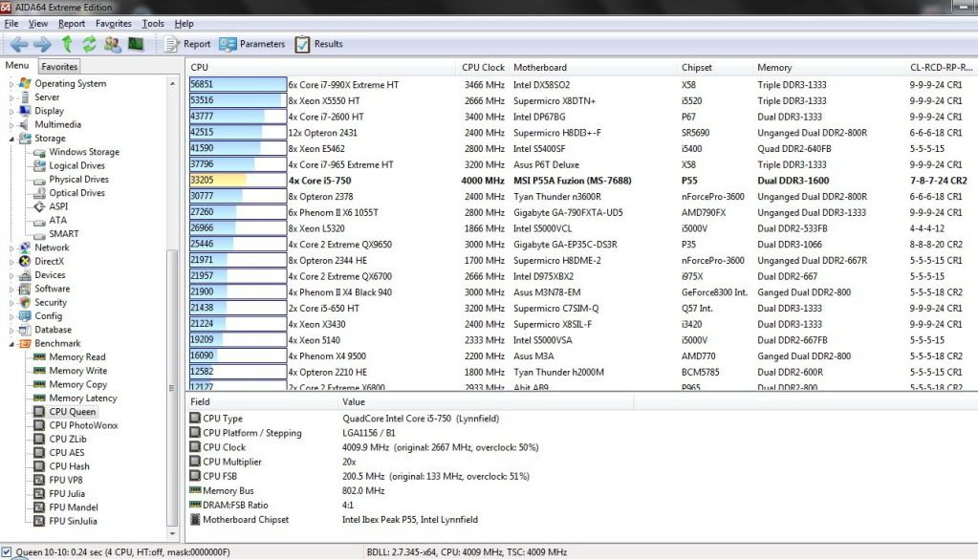Click the yellow 33205 score bar

(238, 181)
